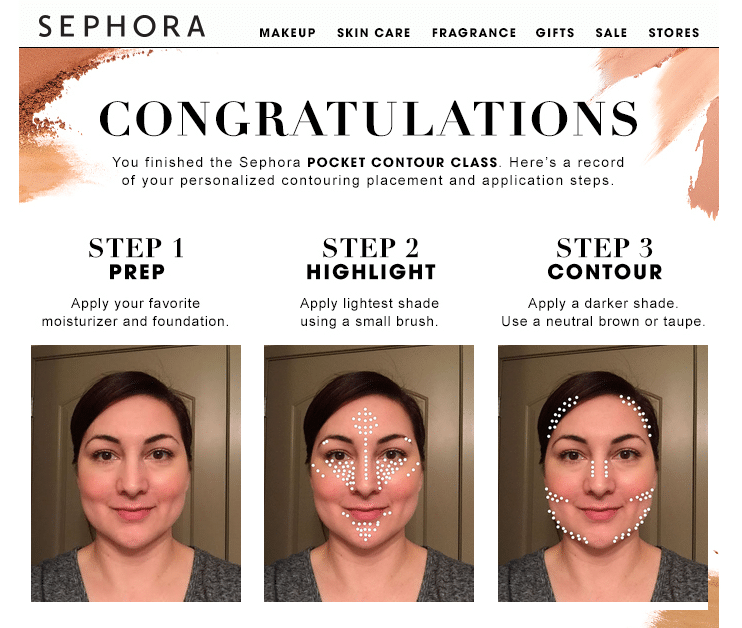Open the STORES link
This screenshot has height=628, width=742.
click(x=674, y=33)
